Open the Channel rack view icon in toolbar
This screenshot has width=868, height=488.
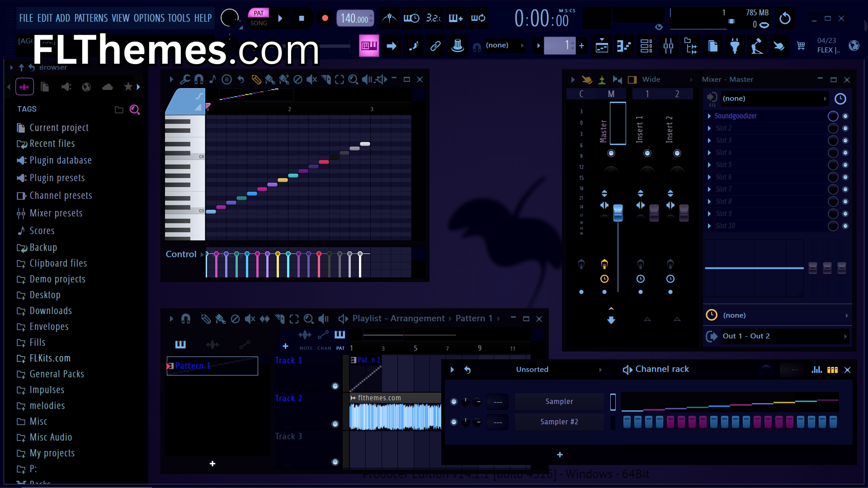[646, 46]
